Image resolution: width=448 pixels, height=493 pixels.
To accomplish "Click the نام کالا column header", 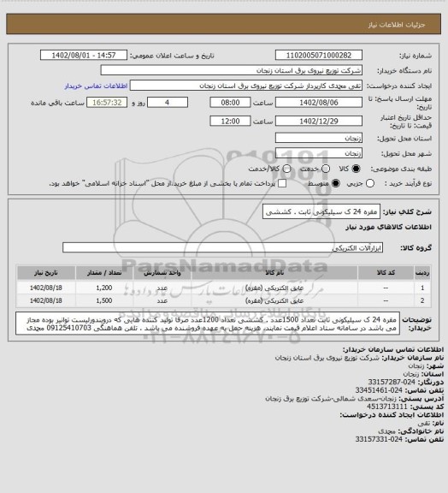I will (274, 272).
